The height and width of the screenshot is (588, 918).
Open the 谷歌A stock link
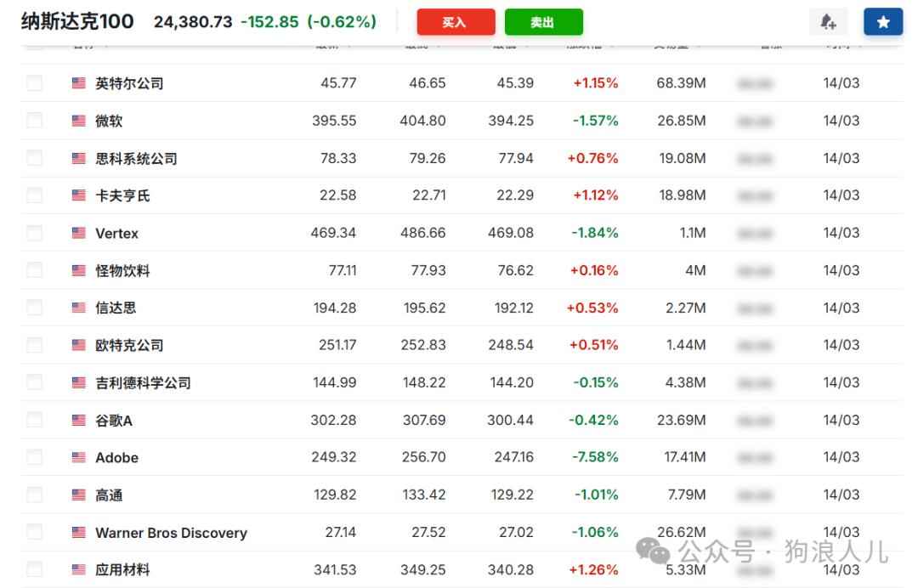point(114,421)
